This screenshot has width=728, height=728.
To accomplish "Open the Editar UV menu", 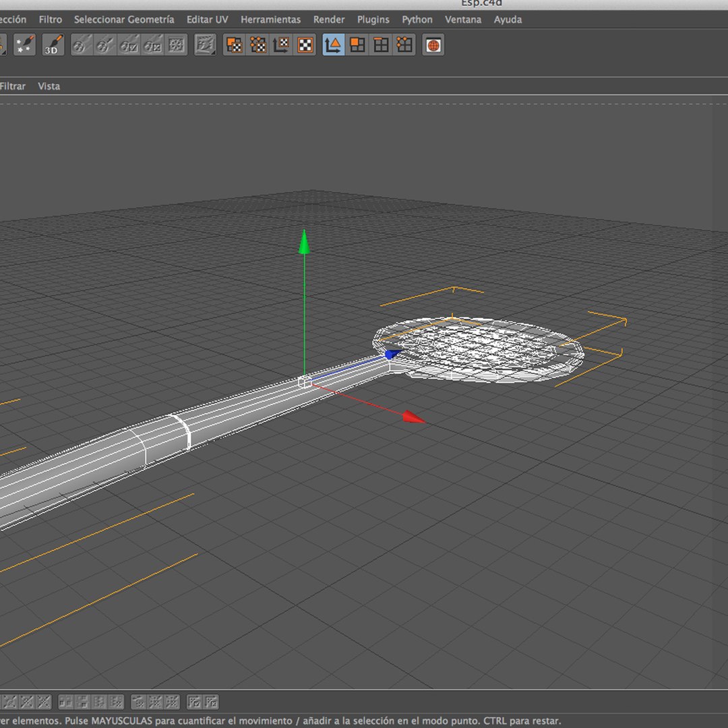I will [x=207, y=20].
